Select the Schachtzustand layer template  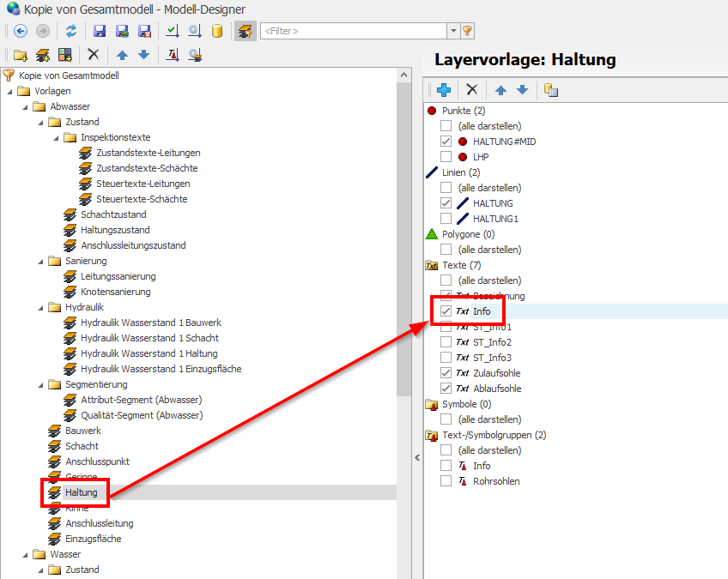pos(113,214)
